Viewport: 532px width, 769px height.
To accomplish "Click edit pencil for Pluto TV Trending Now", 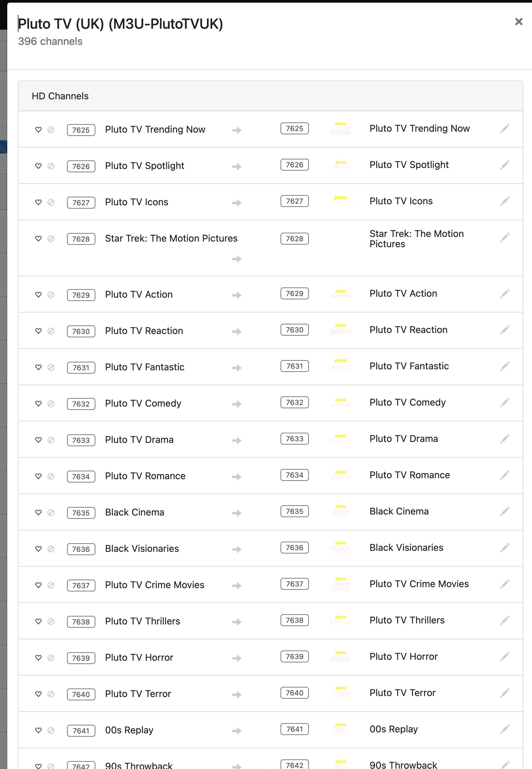I will coord(505,128).
